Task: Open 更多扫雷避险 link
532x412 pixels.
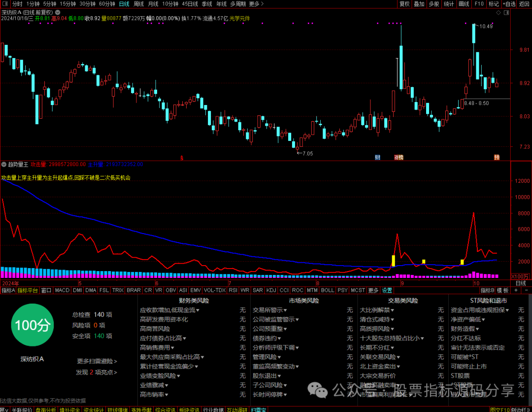Action: (x=97, y=361)
